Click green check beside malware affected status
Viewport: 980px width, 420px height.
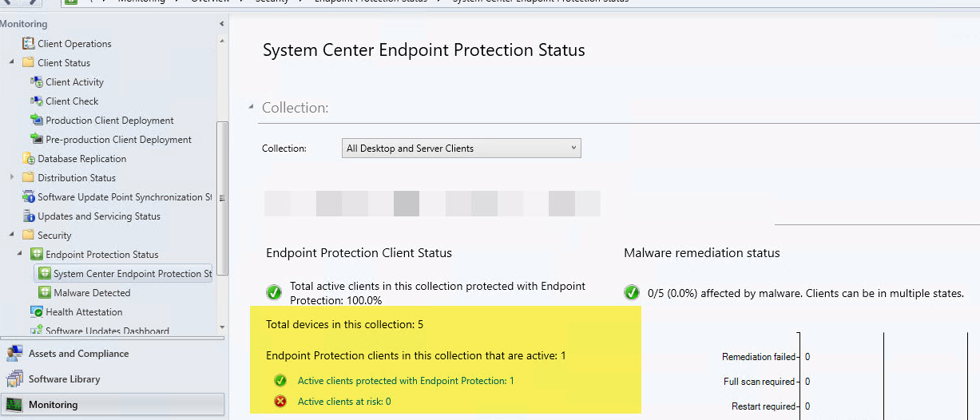(x=632, y=293)
